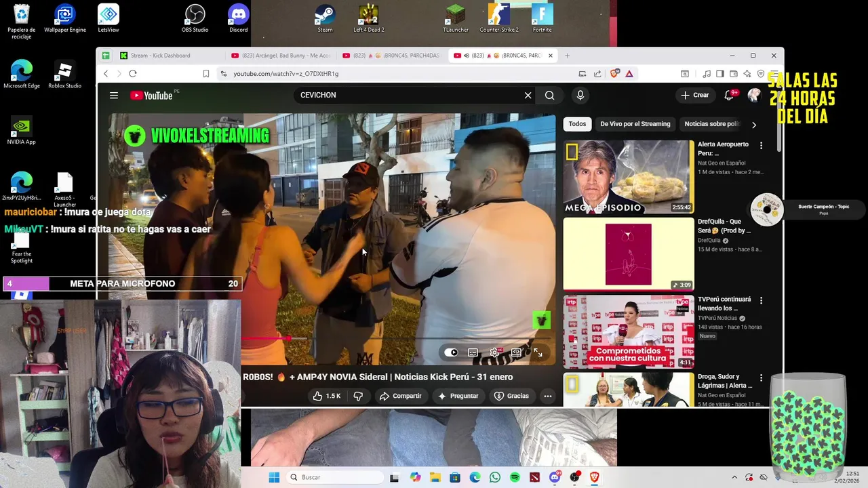The height and width of the screenshot is (488, 868).
Task: Open Left 4 Dead 2 desktop shortcut
Action: pos(368,18)
